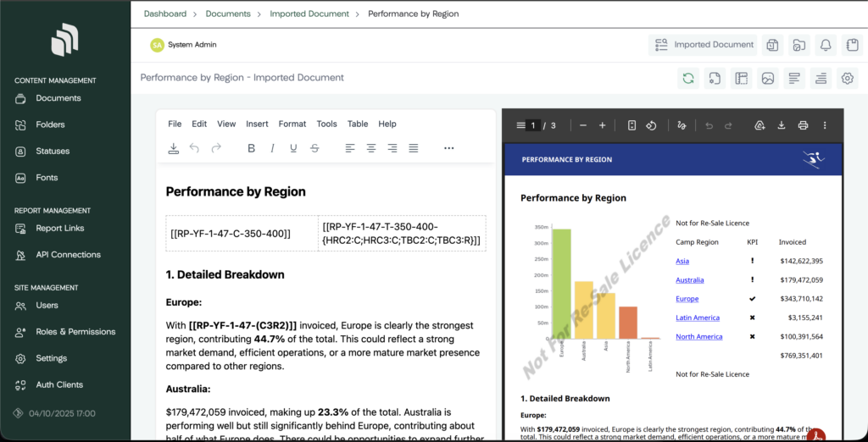Click the PDF download icon
This screenshot has width=868, height=442.
(781, 125)
